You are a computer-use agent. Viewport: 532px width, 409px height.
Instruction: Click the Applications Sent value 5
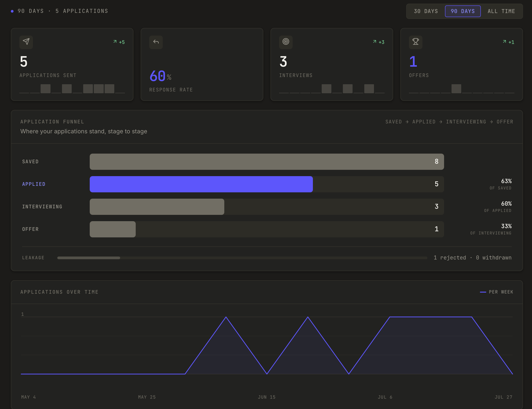pyautogui.click(x=24, y=61)
